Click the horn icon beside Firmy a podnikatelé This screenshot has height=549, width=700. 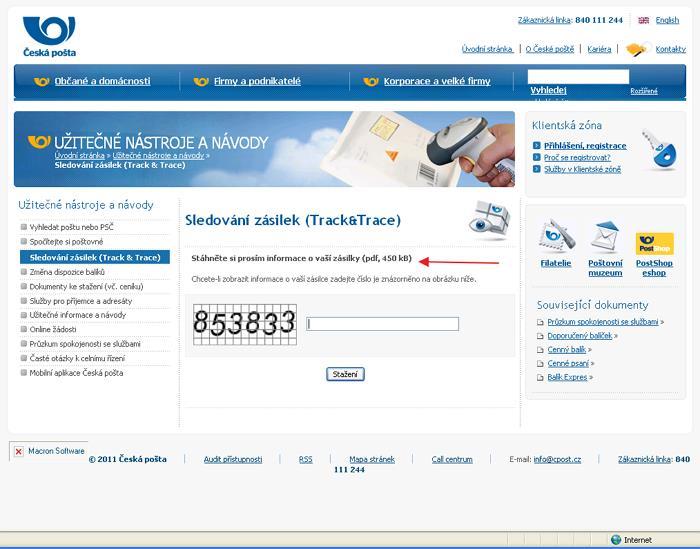click(x=201, y=81)
